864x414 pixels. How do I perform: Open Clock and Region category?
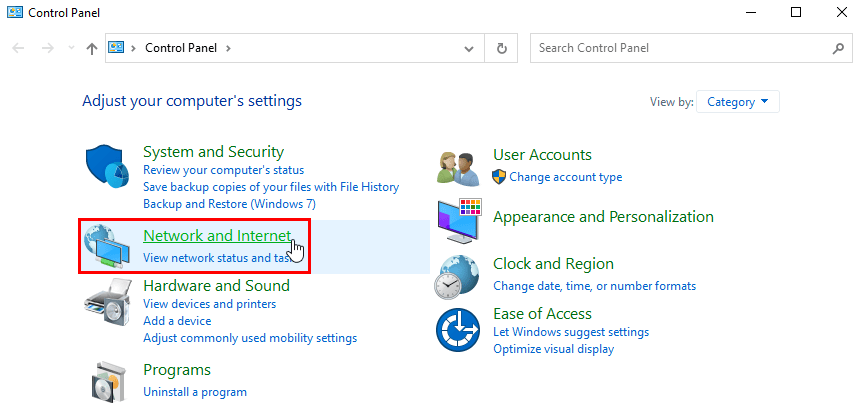[553, 264]
